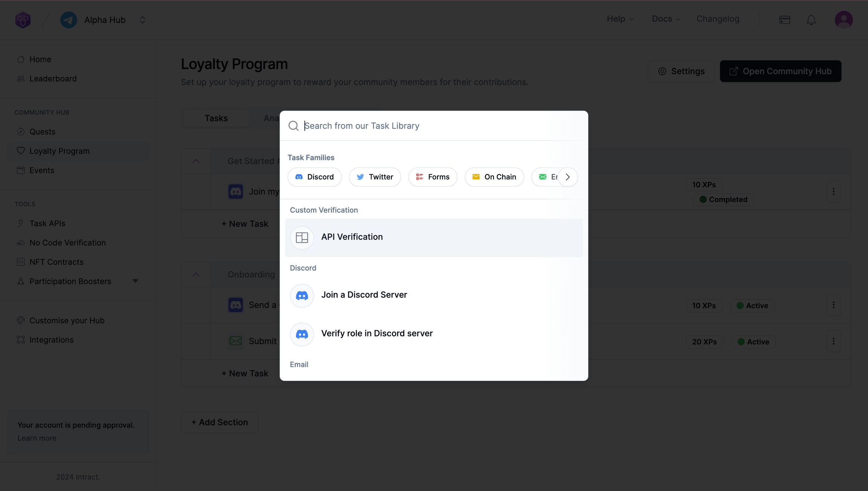Filter by On Chain task family
The height and width of the screenshot is (491, 868).
494,177
